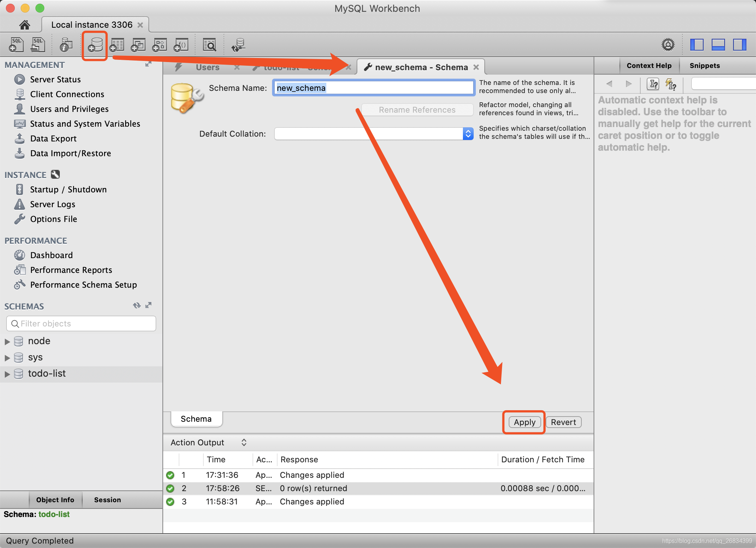The width and height of the screenshot is (756, 548).
Task: Switch to the Snippets tab
Action: 704,66
